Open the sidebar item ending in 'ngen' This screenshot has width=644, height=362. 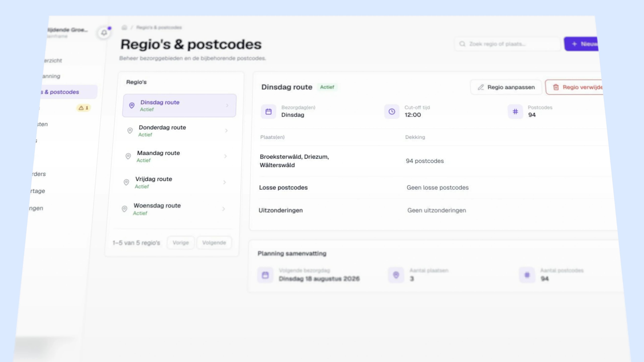[x=36, y=208]
